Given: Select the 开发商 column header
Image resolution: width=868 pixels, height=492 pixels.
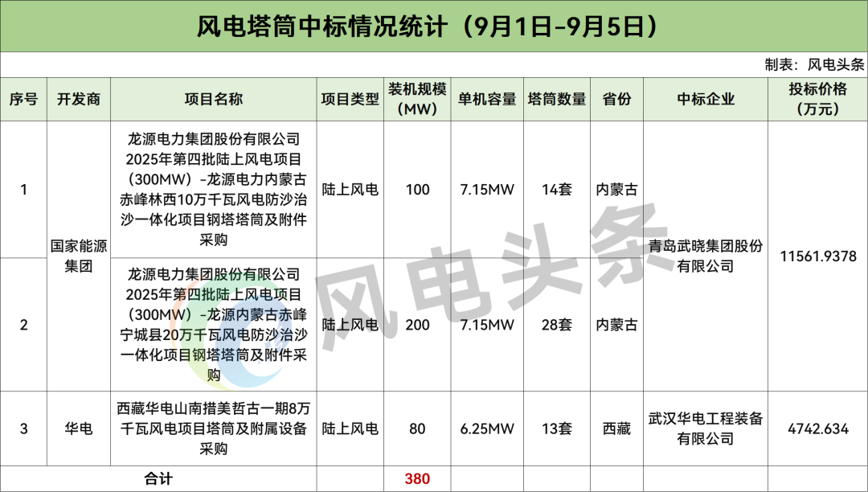Looking at the screenshot, I should [x=79, y=99].
